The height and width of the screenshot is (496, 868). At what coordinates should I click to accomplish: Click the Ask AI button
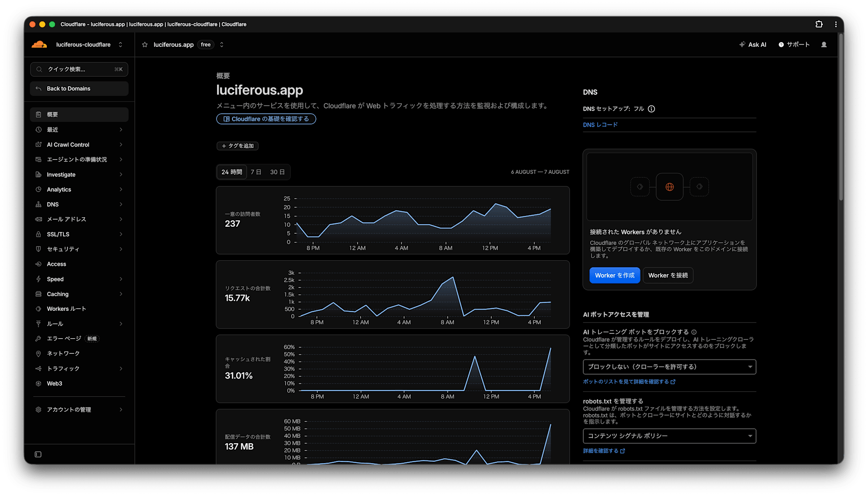click(x=753, y=45)
